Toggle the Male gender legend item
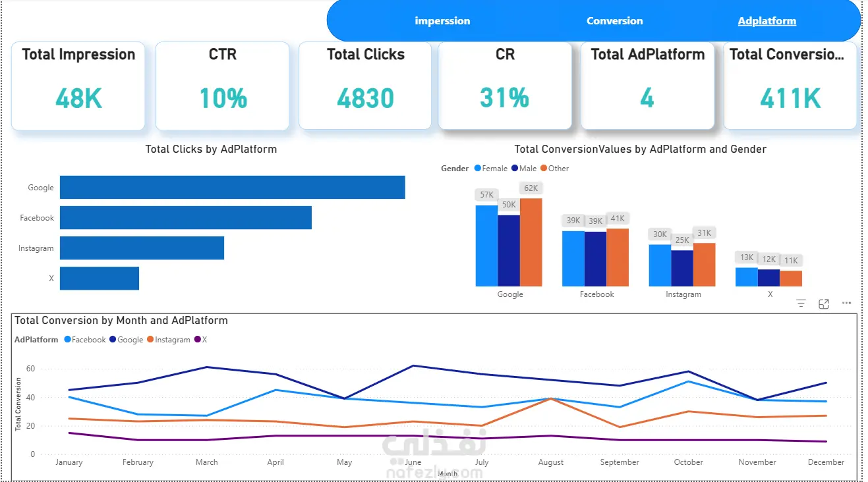The image size is (868, 482). [523, 169]
